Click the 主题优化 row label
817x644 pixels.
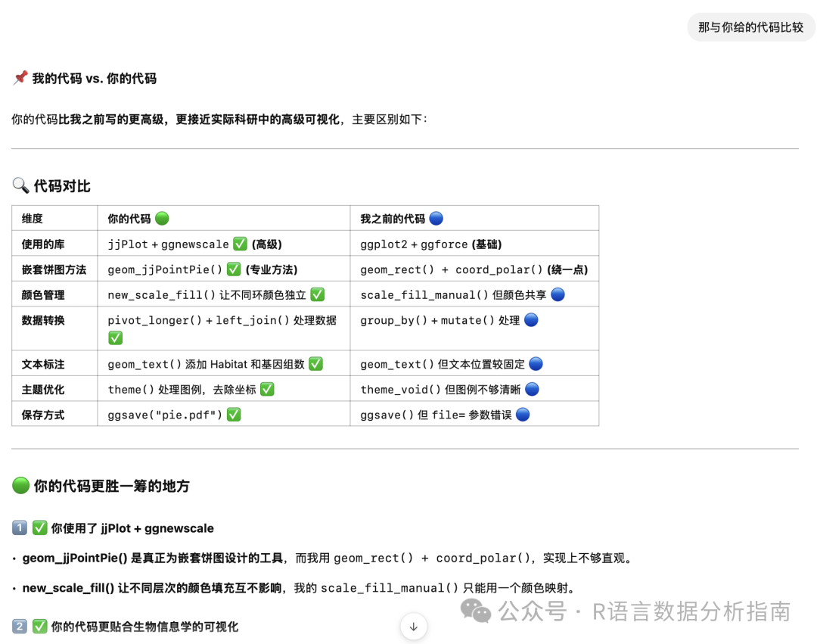pos(43,390)
